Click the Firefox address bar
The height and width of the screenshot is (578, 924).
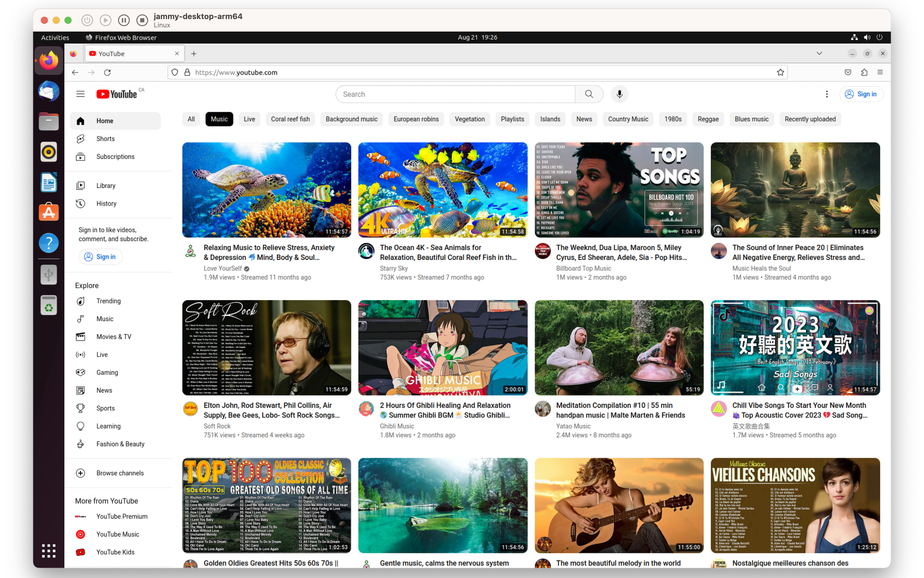477,72
